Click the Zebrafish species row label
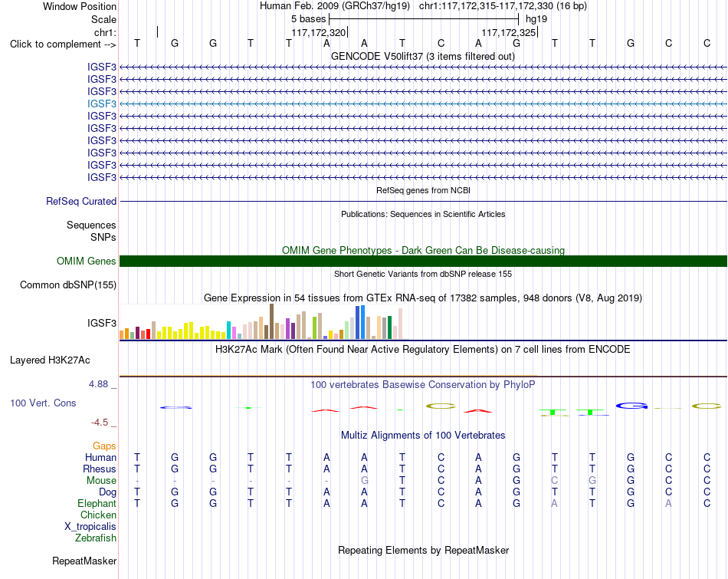 96,538
